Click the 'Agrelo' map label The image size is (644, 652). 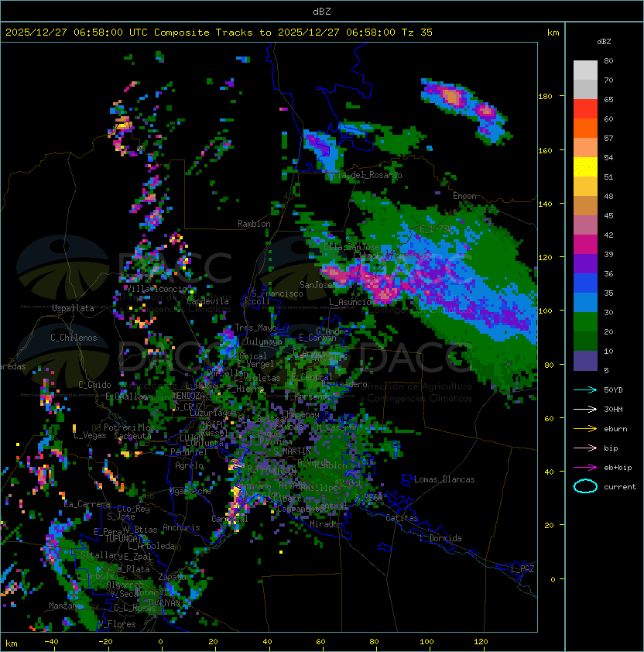tap(189, 465)
